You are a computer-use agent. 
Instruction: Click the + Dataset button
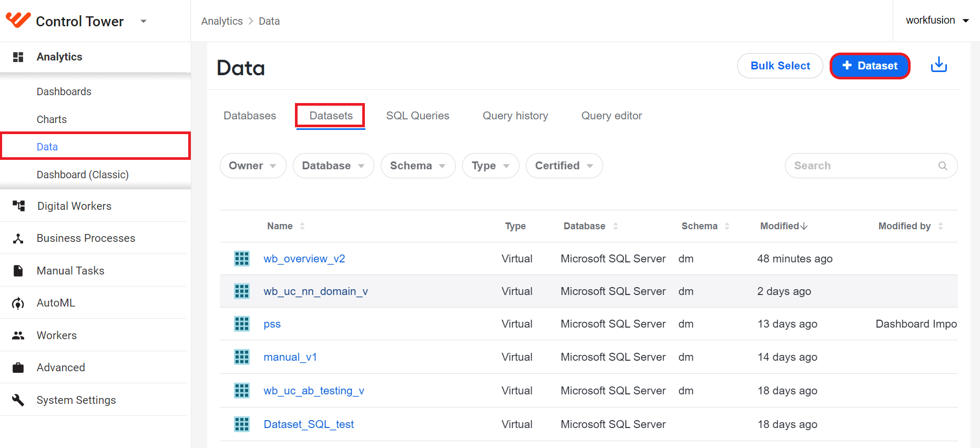tap(870, 66)
